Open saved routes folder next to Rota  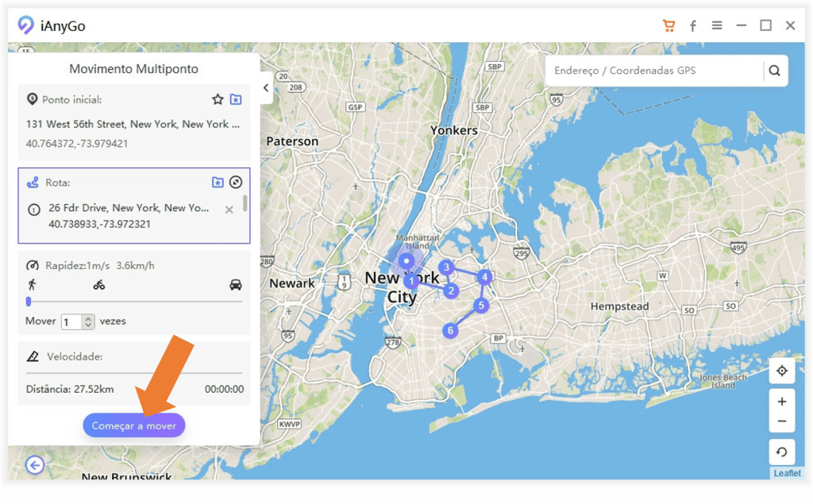click(218, 182)
